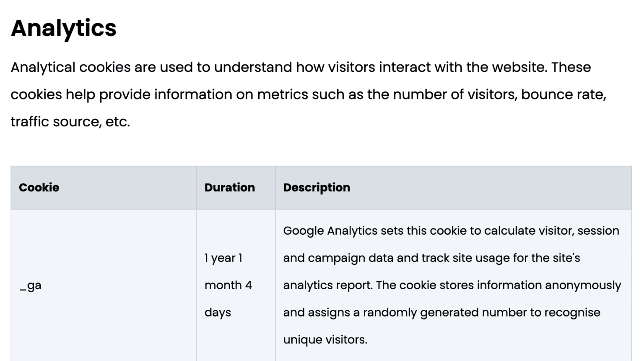
Task: Click the Cookie column header
Action: pos(39,187)
